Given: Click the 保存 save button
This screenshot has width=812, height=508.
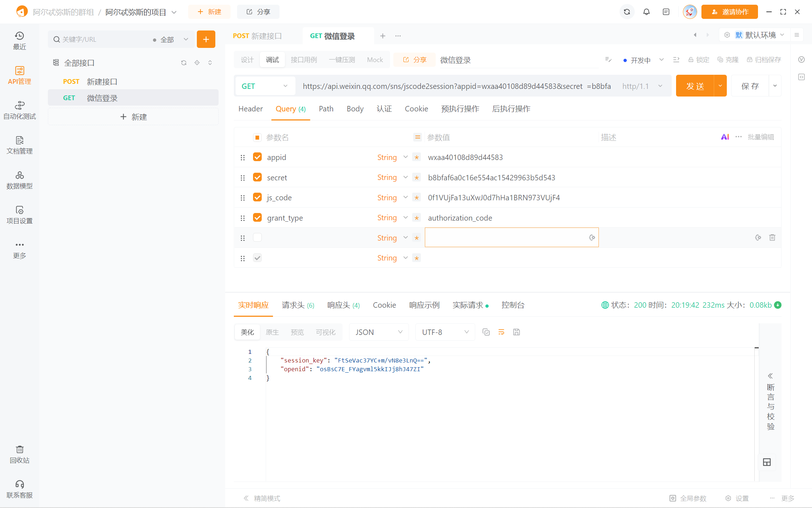Looking at the screenshot, I should [750, 86].
